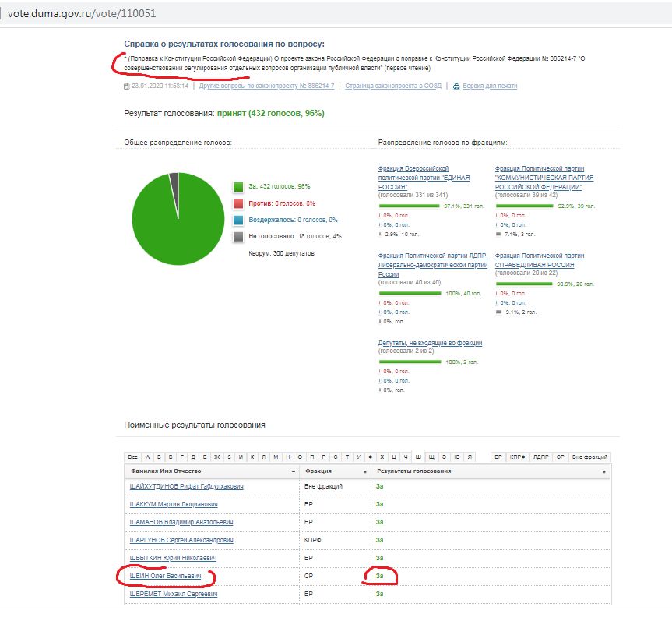Open the ЕДИНАЯ РОССИЯ faction link

[413, 178]
